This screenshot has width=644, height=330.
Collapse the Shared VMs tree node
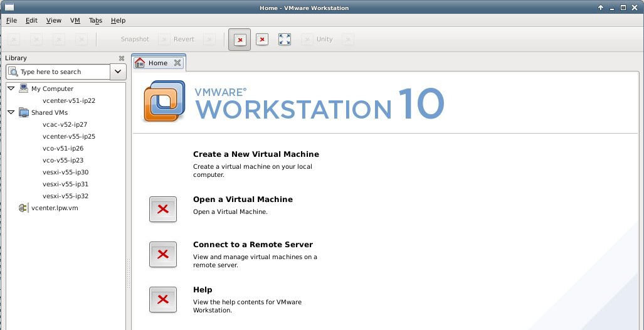[x=11, y=112]
